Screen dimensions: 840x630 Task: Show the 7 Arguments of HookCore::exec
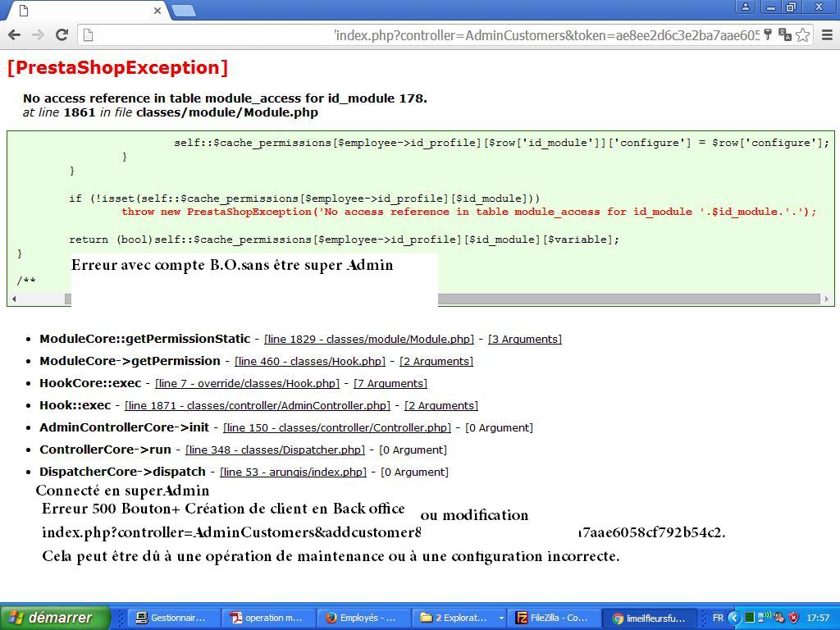pyautogui.click(x=390, y=384)
